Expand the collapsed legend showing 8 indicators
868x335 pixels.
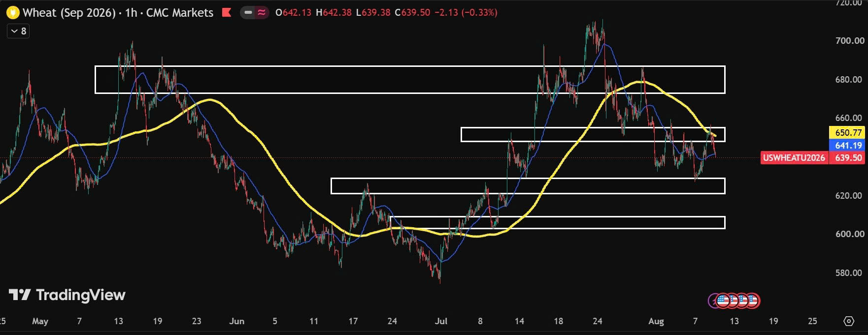18,31
